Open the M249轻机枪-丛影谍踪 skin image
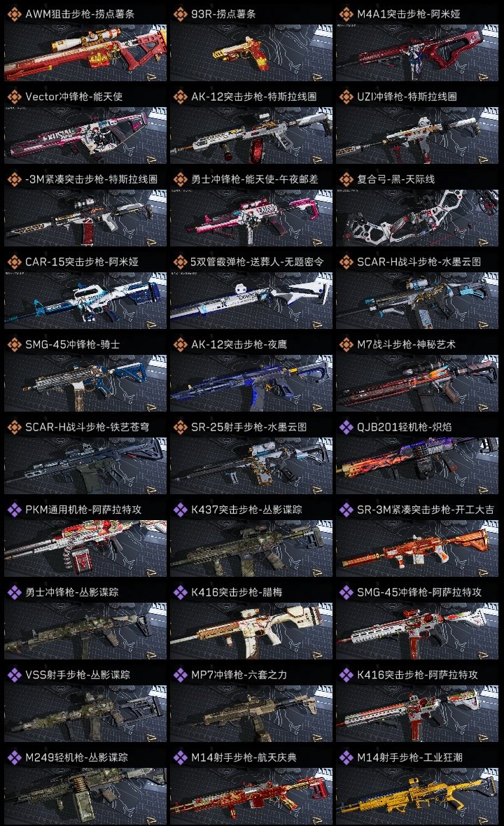The image size is (504, 826). [x=85, y=797]
